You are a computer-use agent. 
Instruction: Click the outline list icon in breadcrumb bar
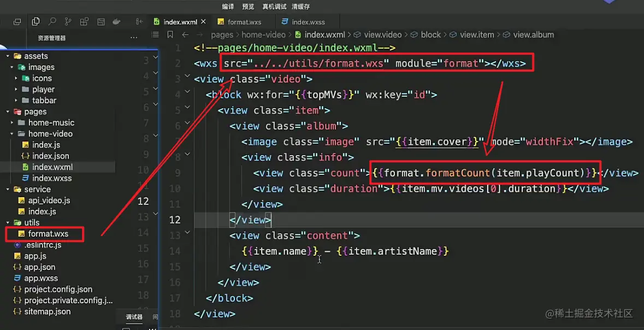pos(155,35)
